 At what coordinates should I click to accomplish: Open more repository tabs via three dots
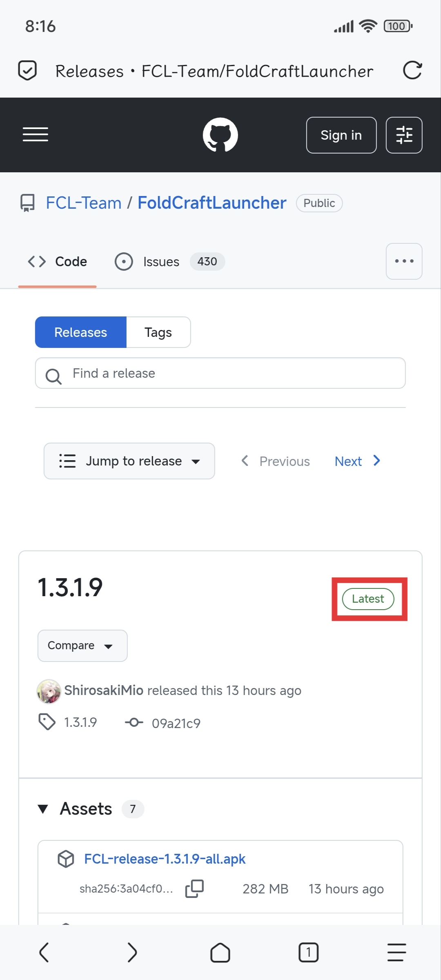(x=404, y=261)
